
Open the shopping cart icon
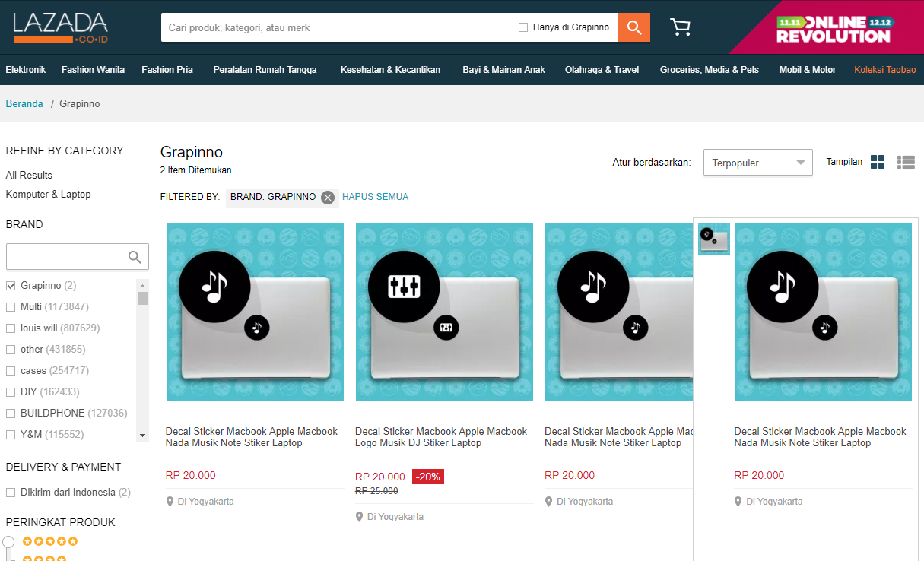click(680, 27)
